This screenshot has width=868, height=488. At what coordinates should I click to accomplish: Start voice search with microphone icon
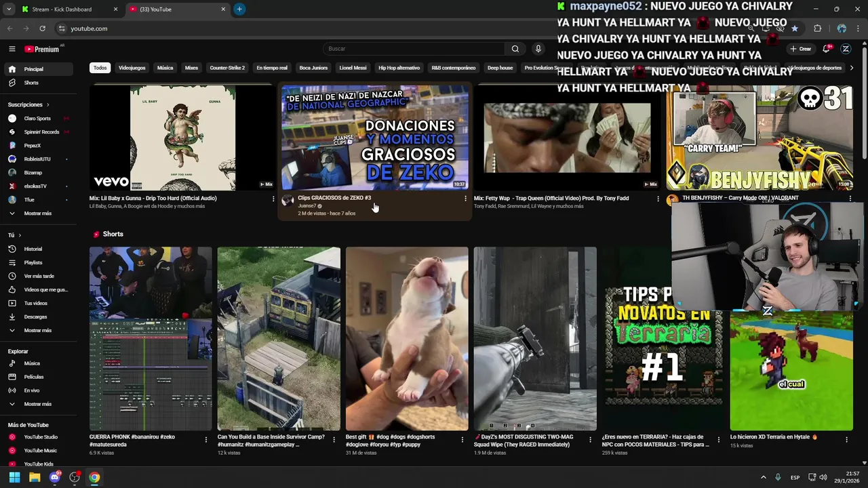(538, 49)
